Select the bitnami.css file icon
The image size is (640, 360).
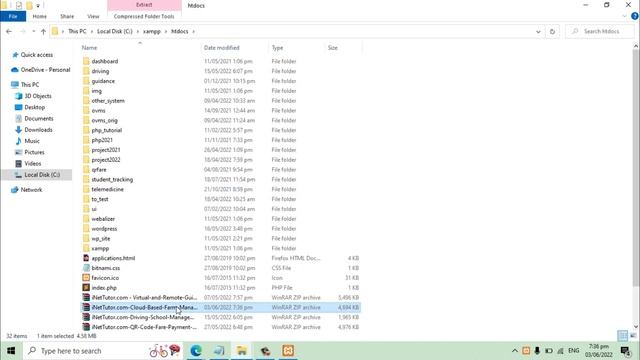pos(86,268)
